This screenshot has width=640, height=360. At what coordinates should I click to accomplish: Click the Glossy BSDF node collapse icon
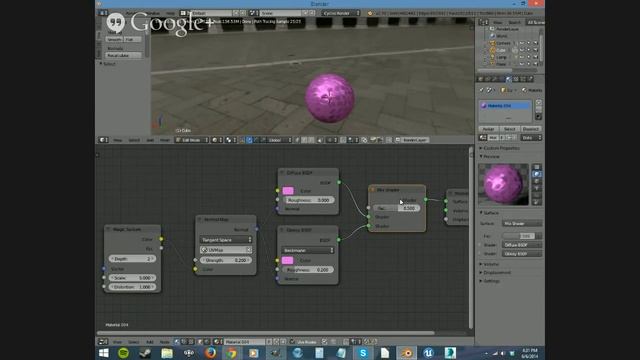point(282,230)
